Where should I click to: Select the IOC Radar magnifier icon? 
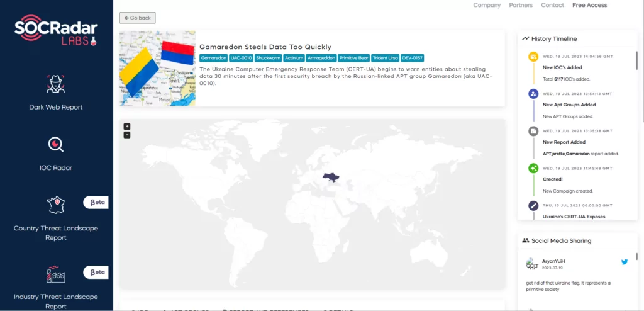pyautogui.click(x=55, y=144)
